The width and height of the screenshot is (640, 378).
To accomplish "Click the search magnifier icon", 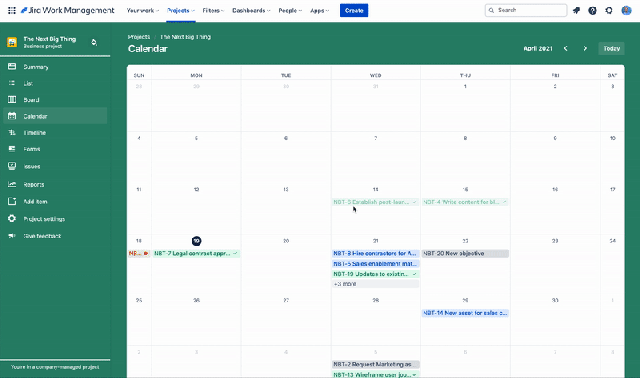I will coord(491,10).
